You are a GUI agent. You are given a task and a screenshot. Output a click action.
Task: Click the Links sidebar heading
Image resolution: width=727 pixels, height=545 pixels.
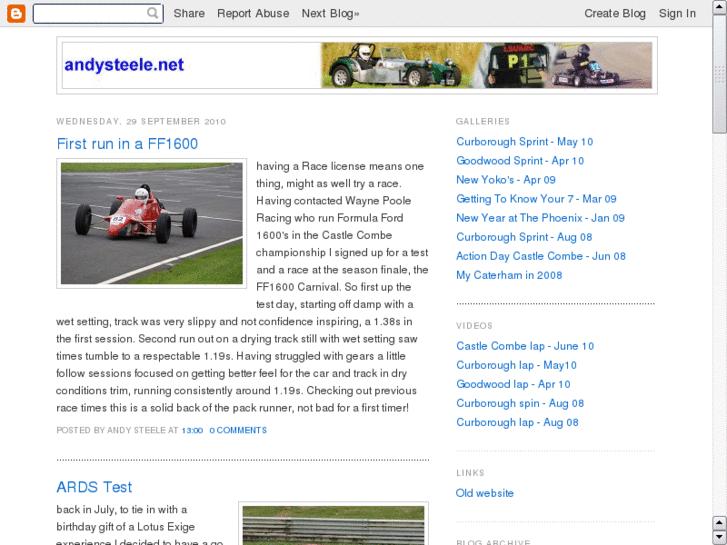pyautogui.click(x=470, y=473)
